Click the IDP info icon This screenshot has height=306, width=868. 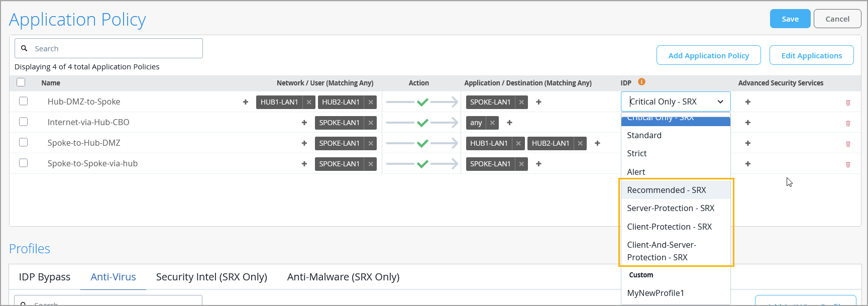pyautogui.click(x=641, y=82)
